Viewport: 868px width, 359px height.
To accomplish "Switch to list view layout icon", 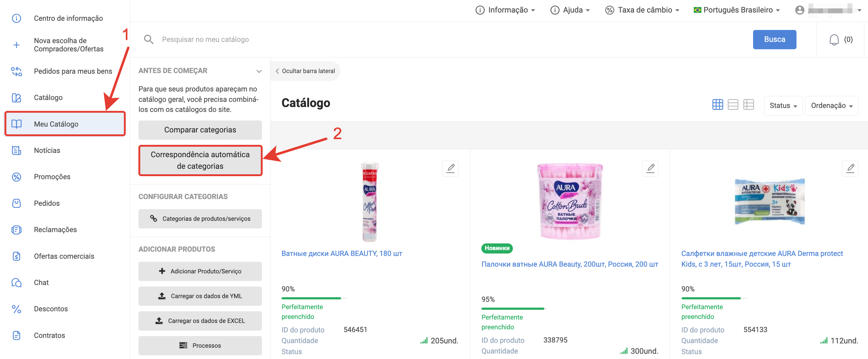I will coord(733,105).
